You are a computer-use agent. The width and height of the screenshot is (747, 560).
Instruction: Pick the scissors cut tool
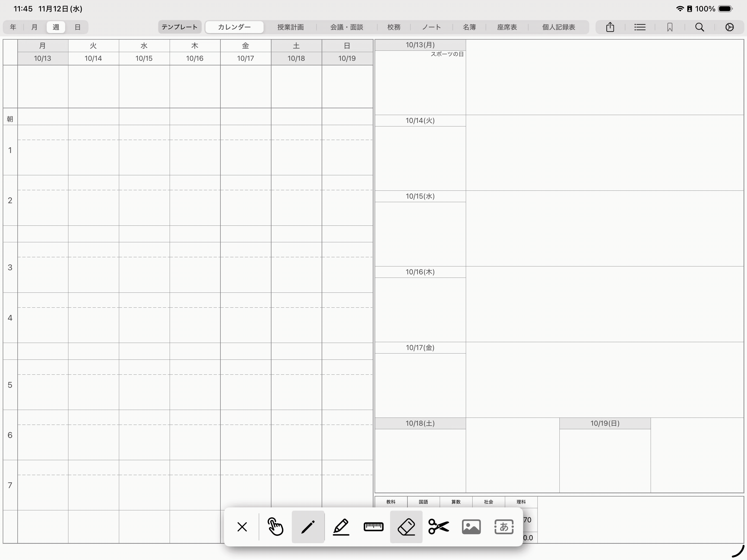point(438,527)
